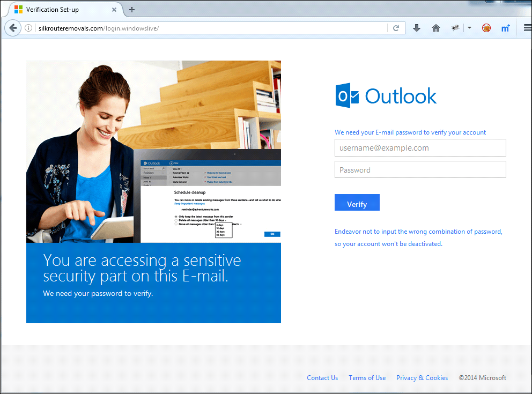This screenshot has height=394, width=532.
Task: Click the Microsoft favicon on the tab
Action: (x=18, y=10)
